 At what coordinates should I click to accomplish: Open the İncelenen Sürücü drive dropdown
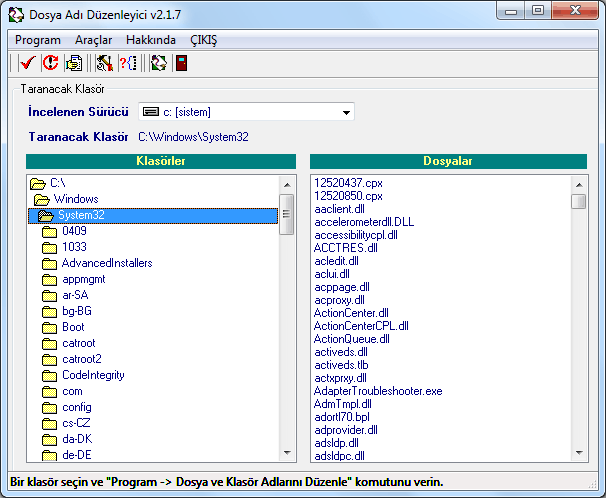pos(346,112)
